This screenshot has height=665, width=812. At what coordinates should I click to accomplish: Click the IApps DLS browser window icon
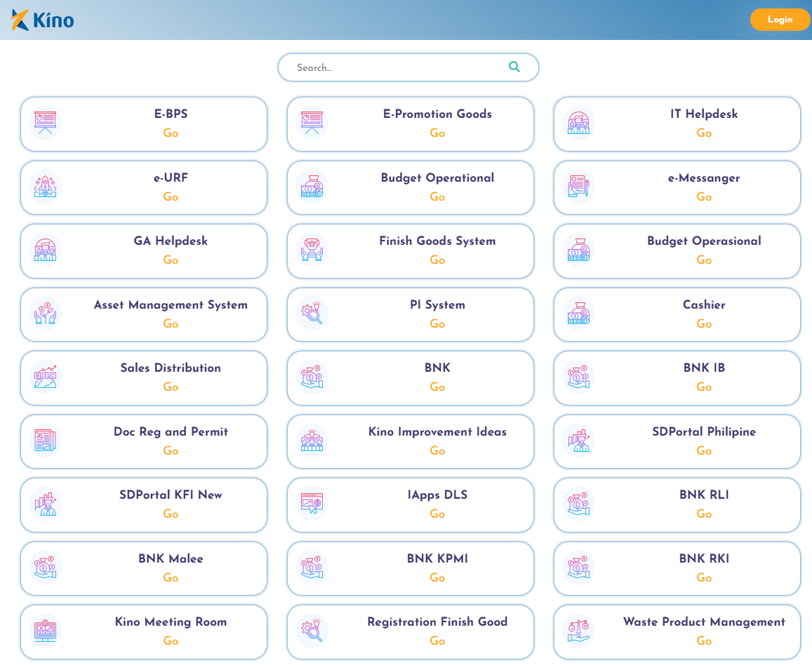click(x=312, y=504)
